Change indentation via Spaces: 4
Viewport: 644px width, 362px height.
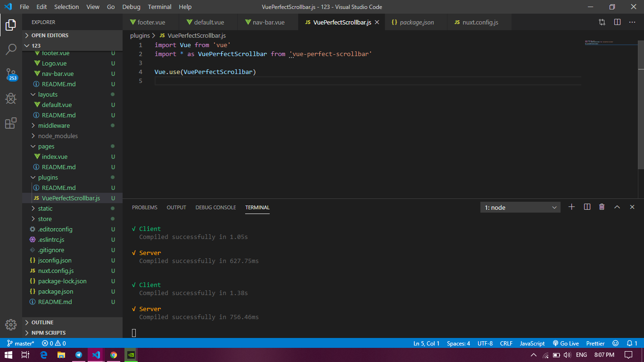[458, 344]
